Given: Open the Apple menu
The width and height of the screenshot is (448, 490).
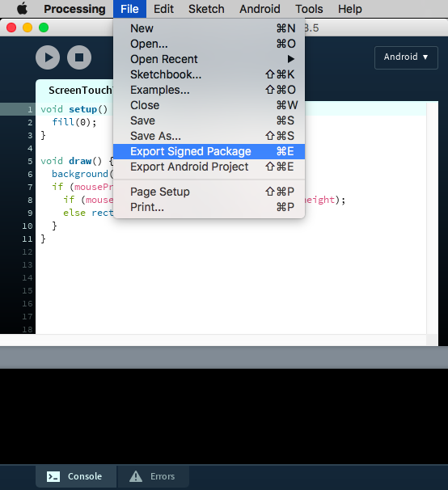Looking at the screenshot, I should coord(22,9).
